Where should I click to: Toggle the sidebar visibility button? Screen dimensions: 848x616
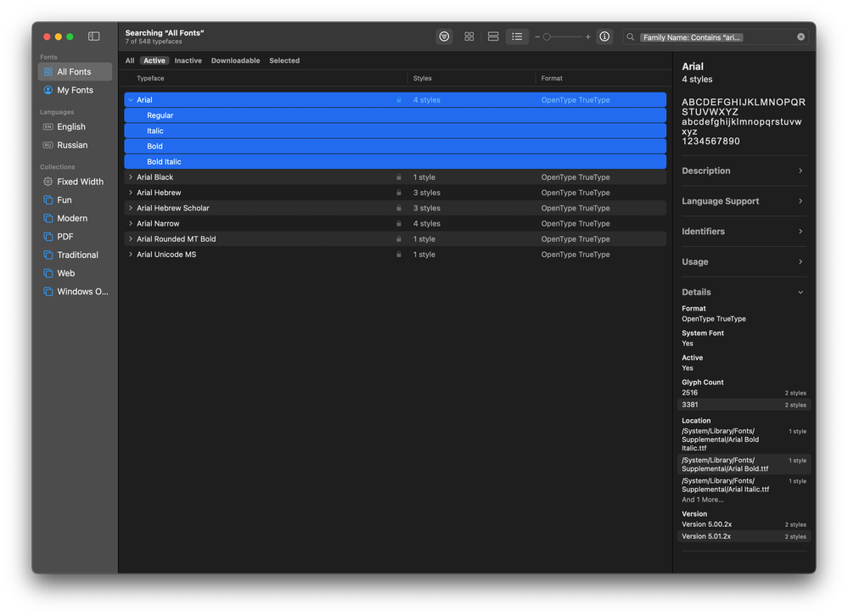click(94, 36)
